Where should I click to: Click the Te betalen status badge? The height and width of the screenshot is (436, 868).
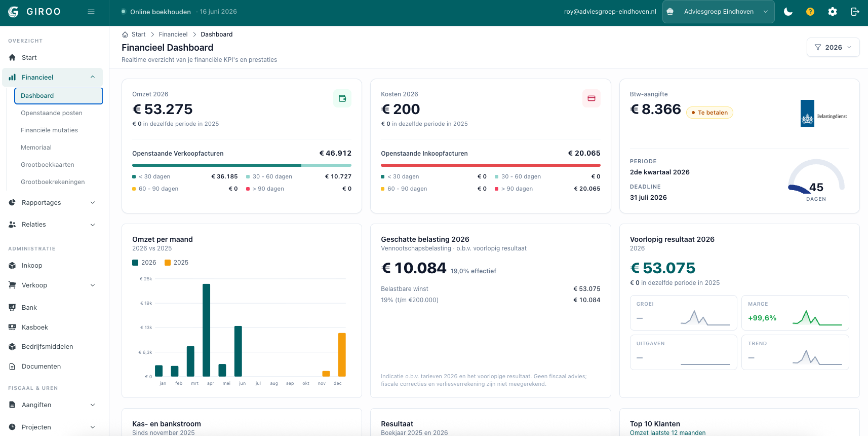pyautogui.click(x=709, y=113)
